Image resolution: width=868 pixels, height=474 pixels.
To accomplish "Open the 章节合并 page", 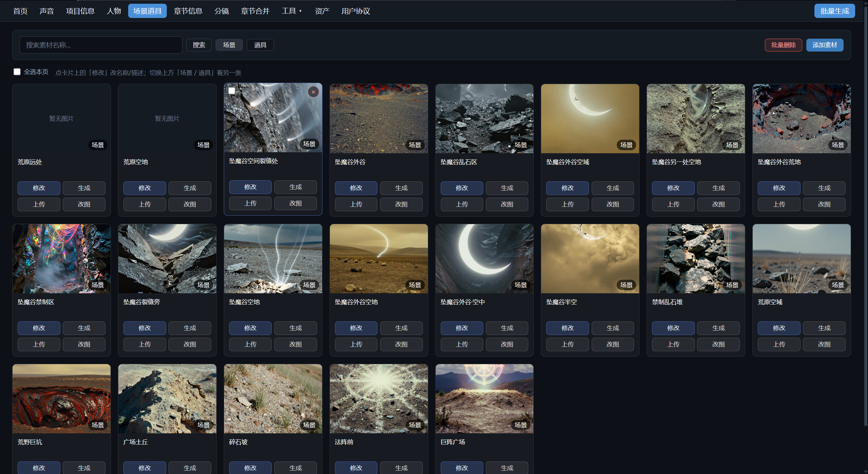I will [x=255, y=11].
